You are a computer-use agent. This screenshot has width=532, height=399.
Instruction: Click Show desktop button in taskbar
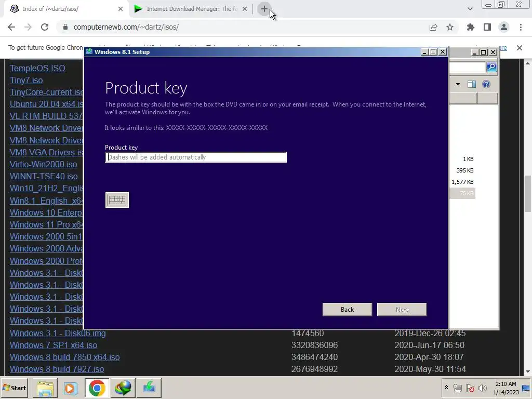coord(527,388)
